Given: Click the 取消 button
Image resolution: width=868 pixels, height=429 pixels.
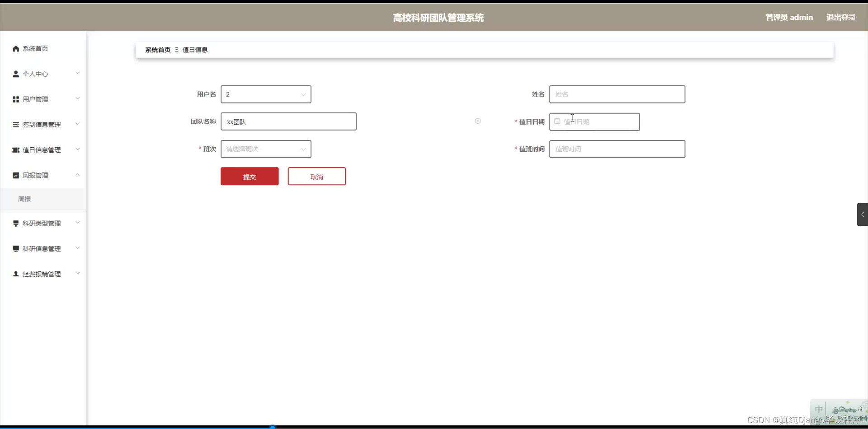Looking at the screenshot, I should (x=317, y=177).
